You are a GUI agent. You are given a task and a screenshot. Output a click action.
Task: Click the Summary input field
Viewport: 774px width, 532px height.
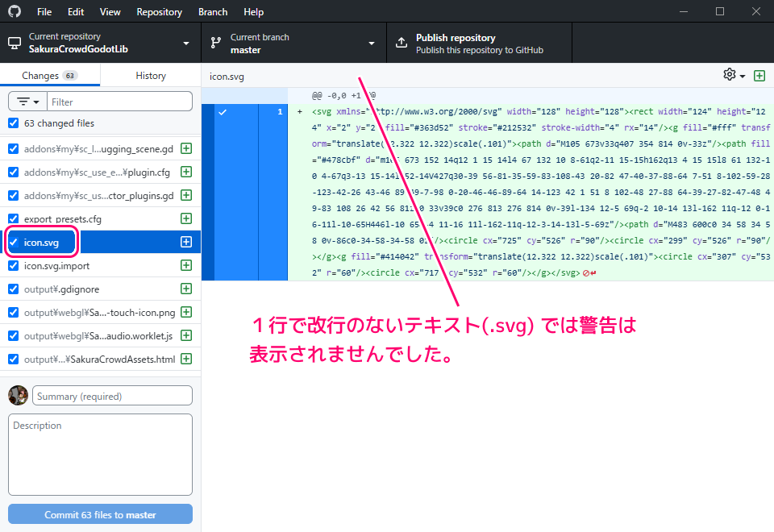[x=113, y=396]
